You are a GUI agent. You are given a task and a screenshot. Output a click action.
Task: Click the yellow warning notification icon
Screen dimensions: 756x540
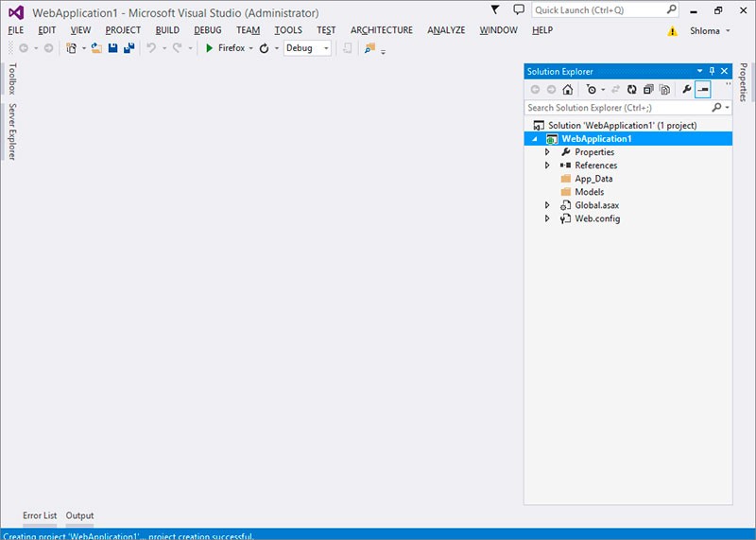coord(672,31)
